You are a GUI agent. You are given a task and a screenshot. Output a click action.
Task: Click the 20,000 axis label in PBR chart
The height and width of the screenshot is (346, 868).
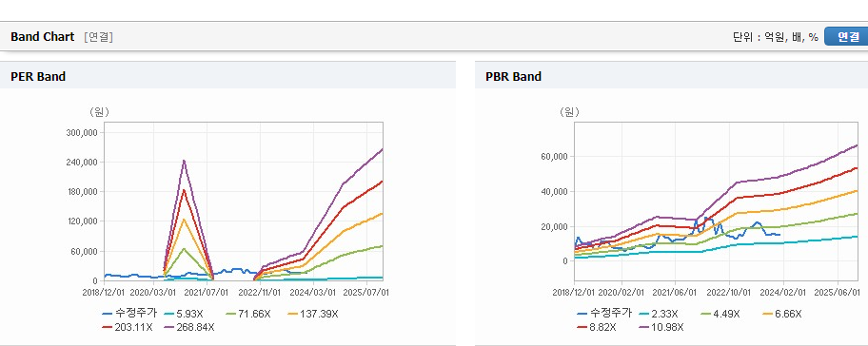pos(554,226)
